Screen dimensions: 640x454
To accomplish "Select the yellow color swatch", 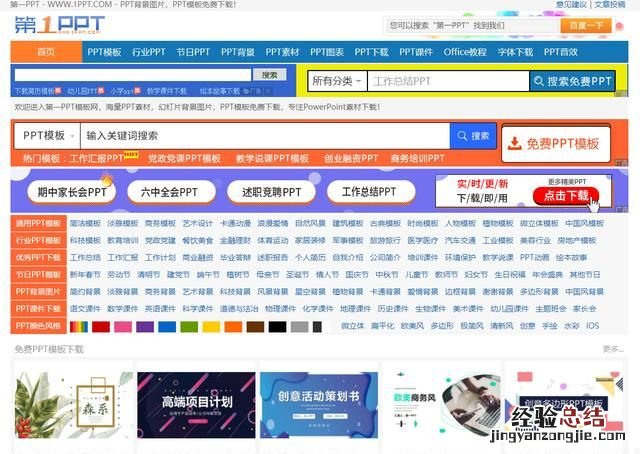I will (211, 326).
